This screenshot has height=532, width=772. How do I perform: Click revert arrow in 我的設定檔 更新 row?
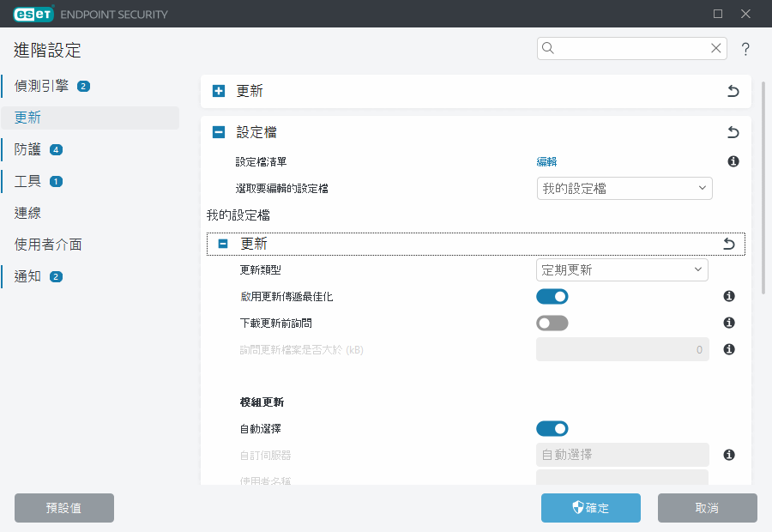[x=729, y=245]
